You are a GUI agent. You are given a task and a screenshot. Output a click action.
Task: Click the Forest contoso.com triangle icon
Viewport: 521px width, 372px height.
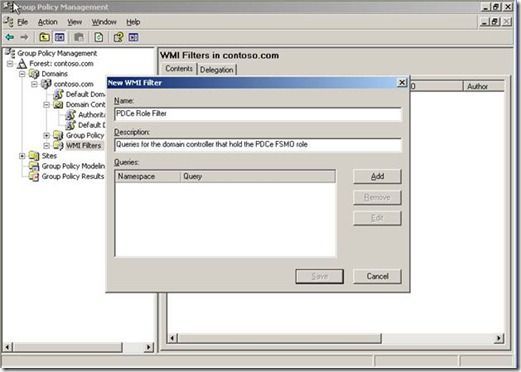point(22,63)
